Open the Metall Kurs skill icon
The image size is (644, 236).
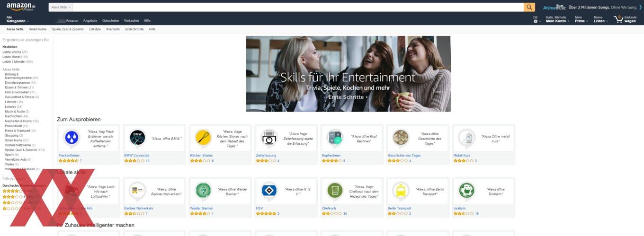point(466,137)
